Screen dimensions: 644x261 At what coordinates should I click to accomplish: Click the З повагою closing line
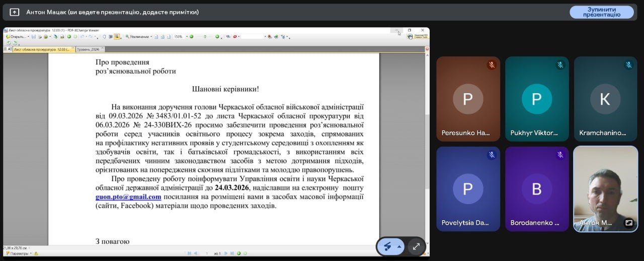pyautogui.click(x=112, y=242)
